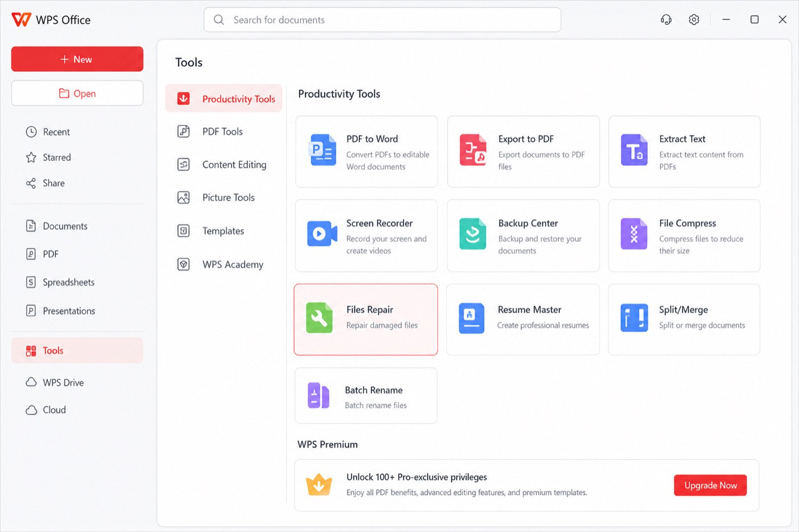
Task: Click the Batch Rename tool icon
Action: 318,395
